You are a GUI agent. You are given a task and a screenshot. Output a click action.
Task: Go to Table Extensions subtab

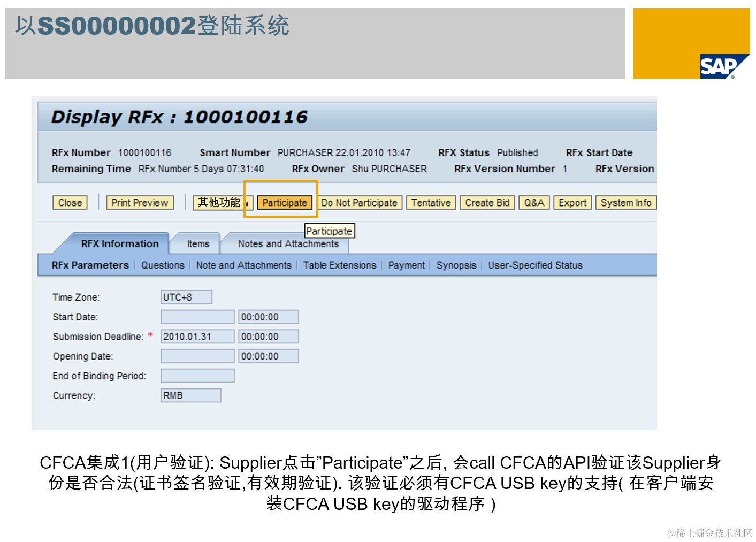coord(340,265)
